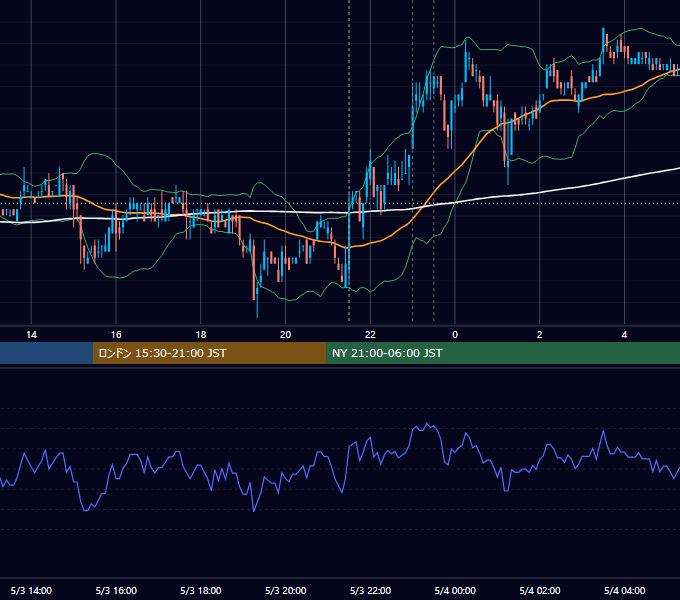This screenshot has width=680, height=600.
Task: Click the hour label 4 on the price chart axis
Action: [624, 335]
